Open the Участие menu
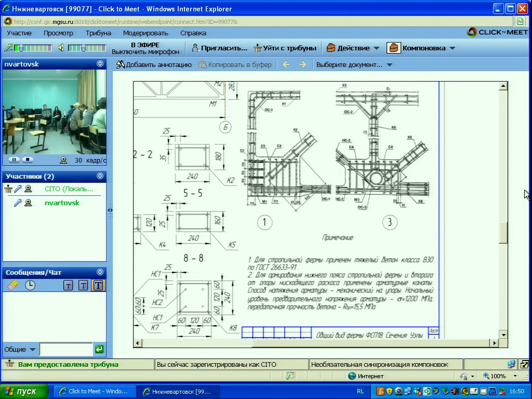The width and height of the screenshot is (532, 399). click(19, 33)
